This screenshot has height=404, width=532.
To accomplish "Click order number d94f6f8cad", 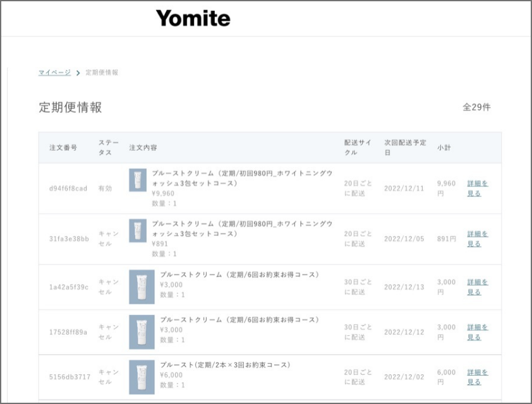I will (x=68, y=189).
